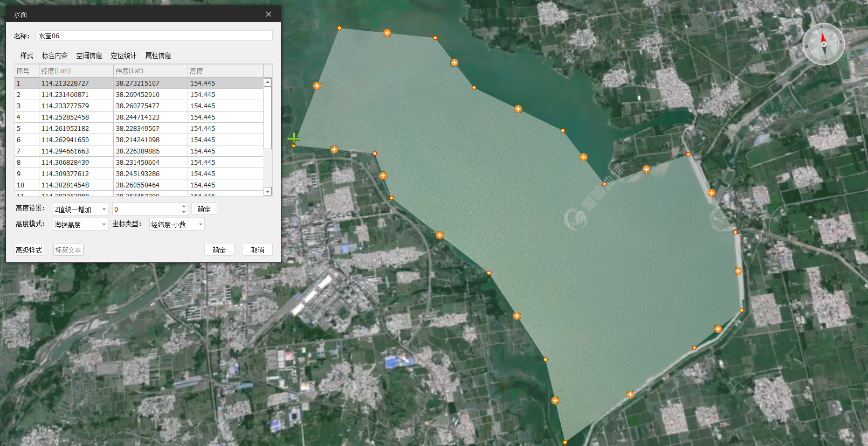Screen dimensions: 868x446
Task: Click the coordinate table's scroll-down arrow
Action: click(267, 192)
